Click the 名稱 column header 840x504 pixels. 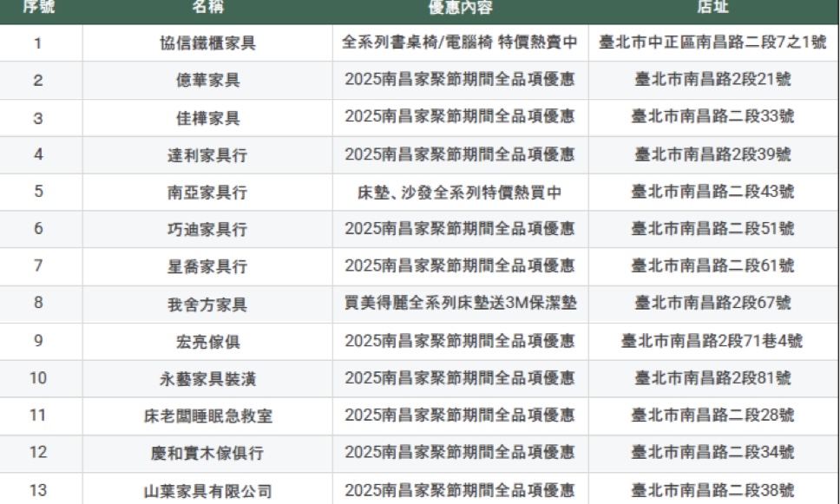(207, 8)
